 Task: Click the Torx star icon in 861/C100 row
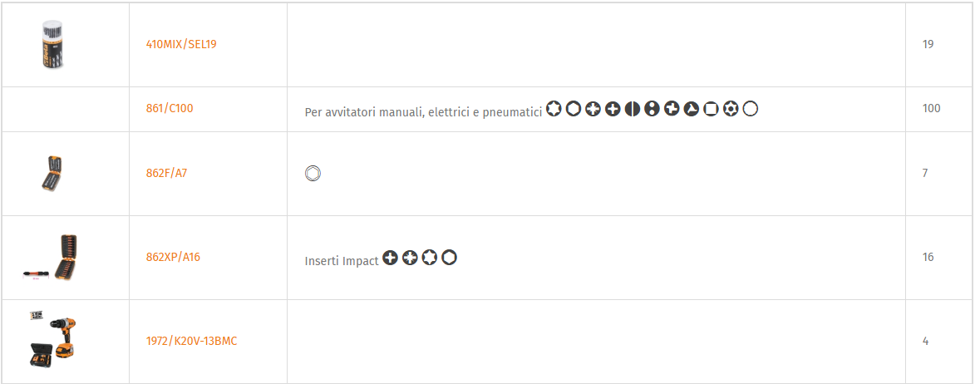pos(554,109)
